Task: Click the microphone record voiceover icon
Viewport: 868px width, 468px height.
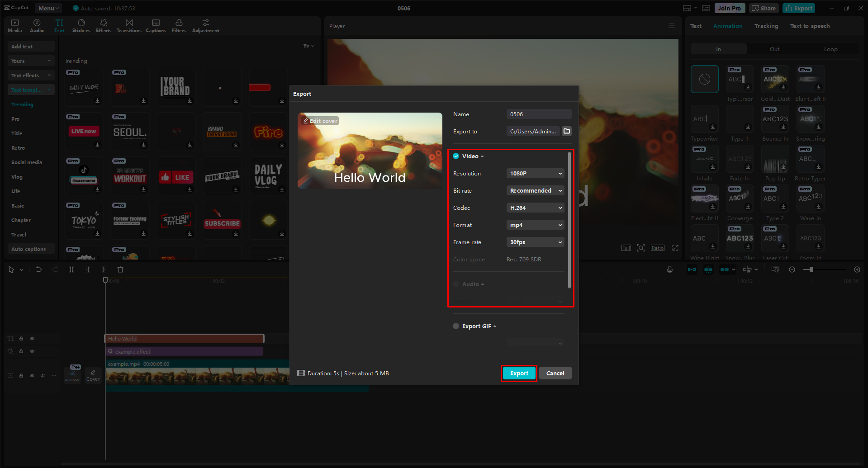Action: (670, 269)
